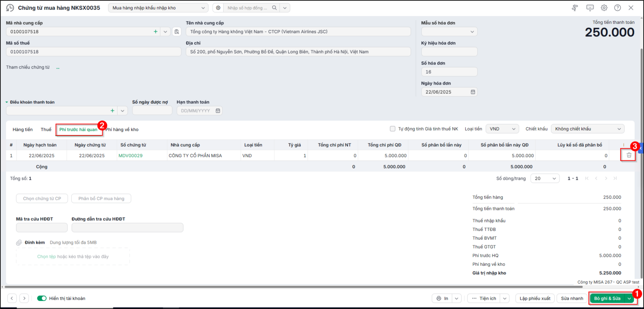Select Phí trước hải quan tab
Image resolution: width=644 pixels, height=309 pixels.
pyautogui.click(x=78, y=130)
